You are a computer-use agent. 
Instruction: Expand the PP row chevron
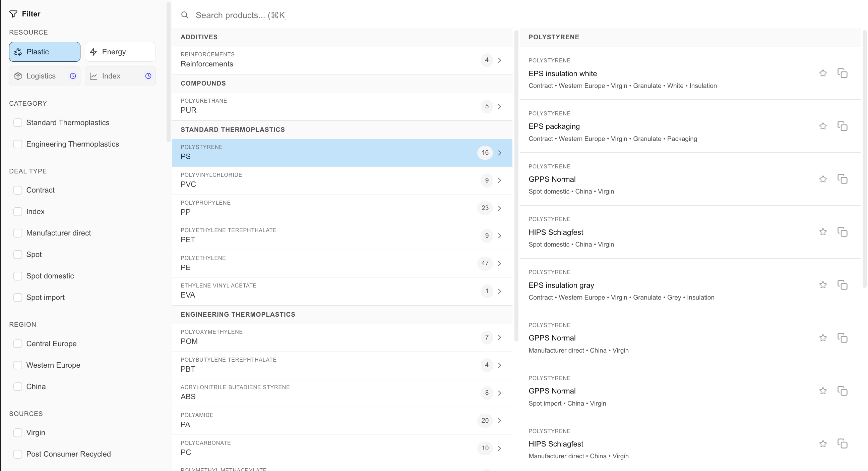(500, 208)
